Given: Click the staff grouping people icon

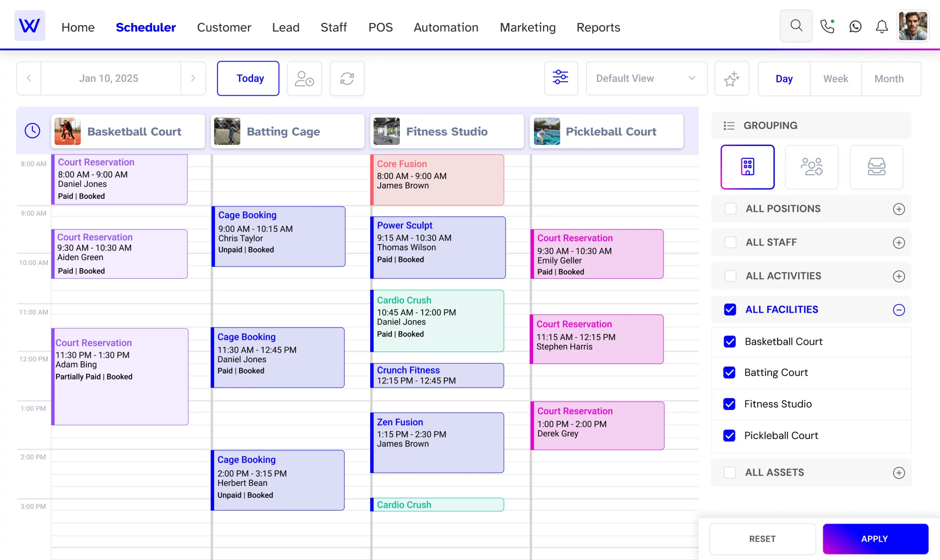Looking at the screenshot, I should pos(812,167).
